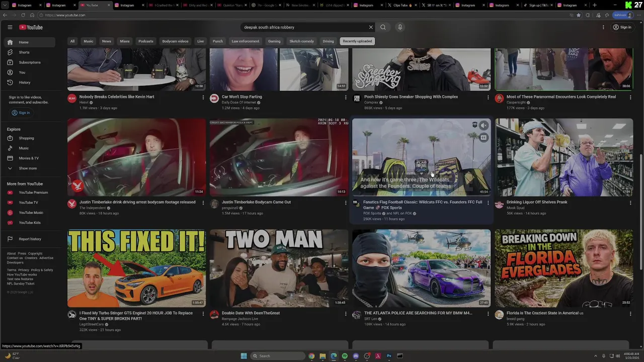Select the Law enforcement filter chip

click(246, 41)
